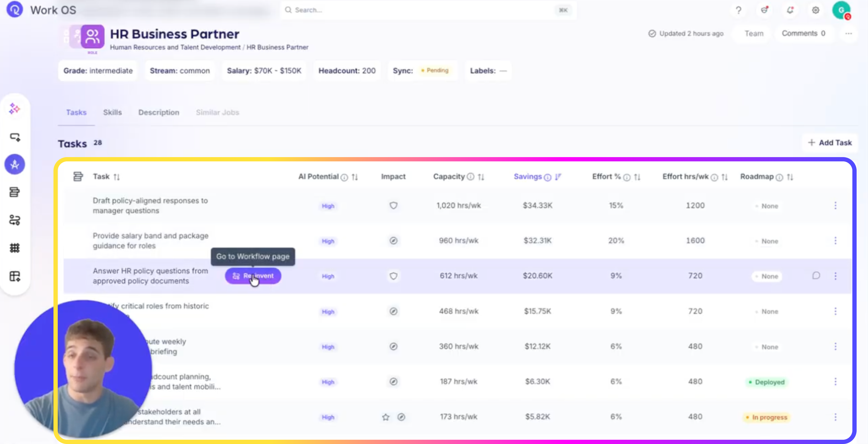Image resolution: width=868 pixels, height=444 pixels.
Task: Open Comments 0 button
Action: click(x=803, y=33)
